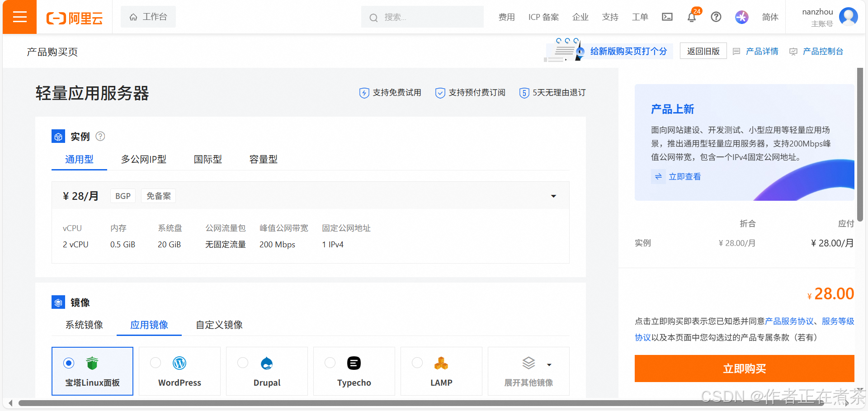Viewport: 868px width, 411px height.
Task: Switch to the 容量型 tab
Action: [x=264, y=159]
